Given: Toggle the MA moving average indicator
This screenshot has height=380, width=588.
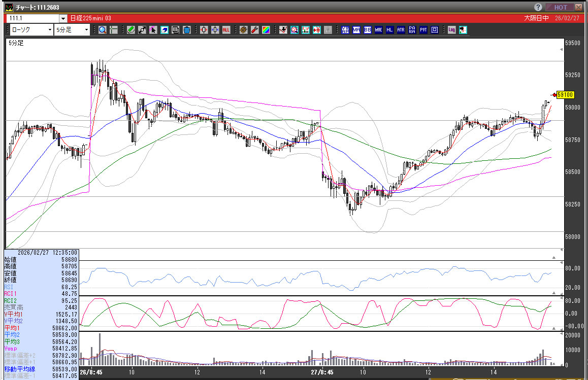Looking at the screenshot, I should [x=356, y=30].
